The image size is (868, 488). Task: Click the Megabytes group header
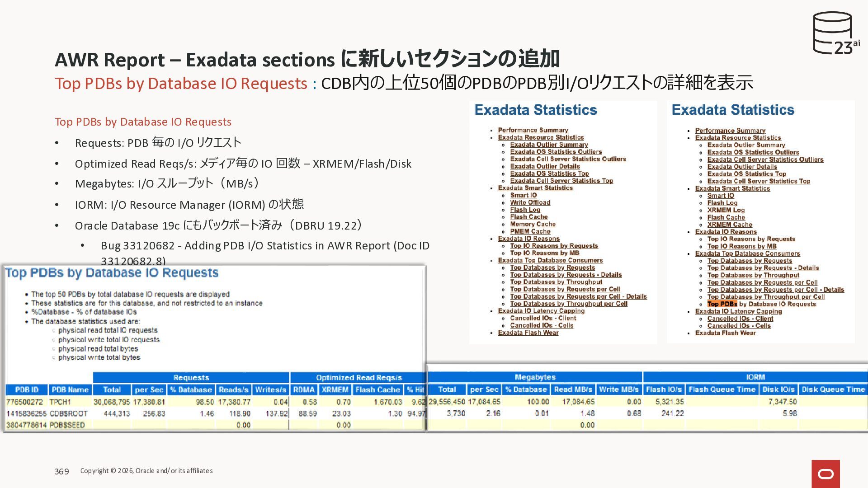(535, 377)
